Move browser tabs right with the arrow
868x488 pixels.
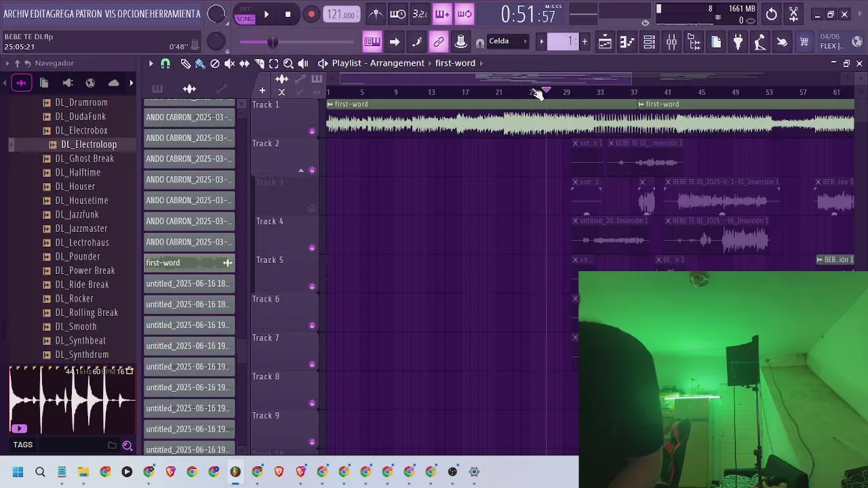click(131, 83)
